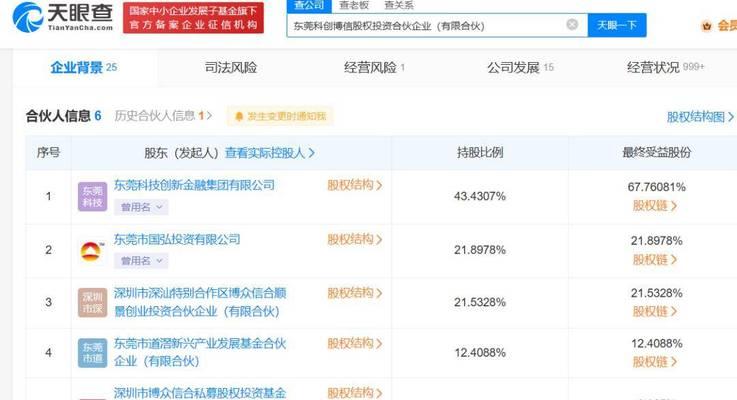Select the 查公司 search tab
The width and height of the screenshot is (737, 400).
click(x=309, y=6)
